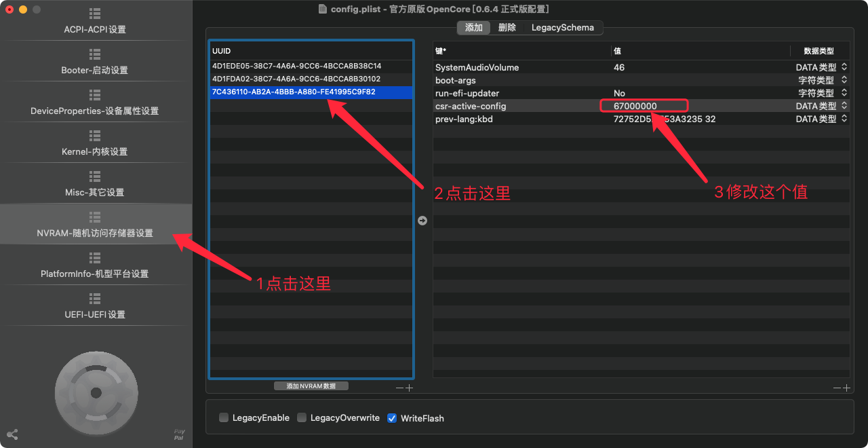
Task: Click the minus under the UUID list
Action: 400,388
